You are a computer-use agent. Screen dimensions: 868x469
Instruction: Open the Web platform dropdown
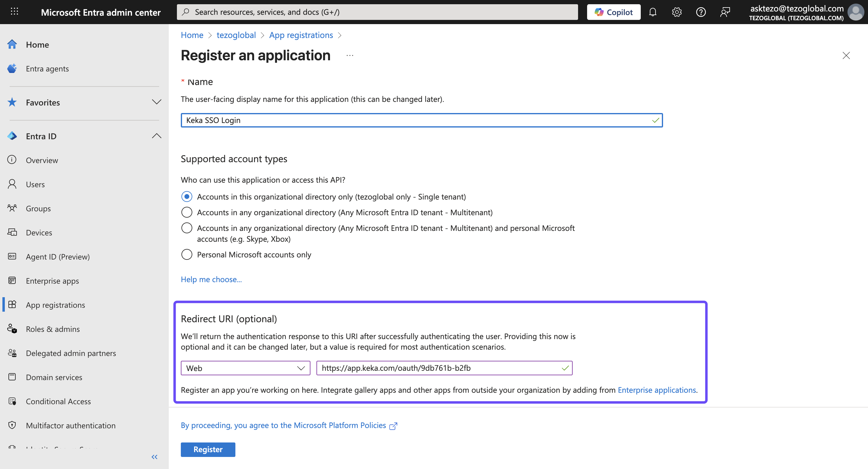(245, 368)
